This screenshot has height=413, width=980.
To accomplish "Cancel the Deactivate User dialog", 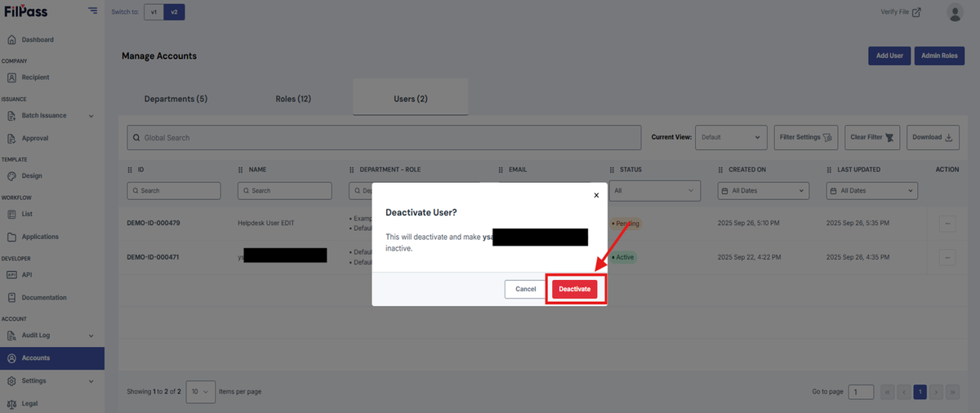I will 526,289.
